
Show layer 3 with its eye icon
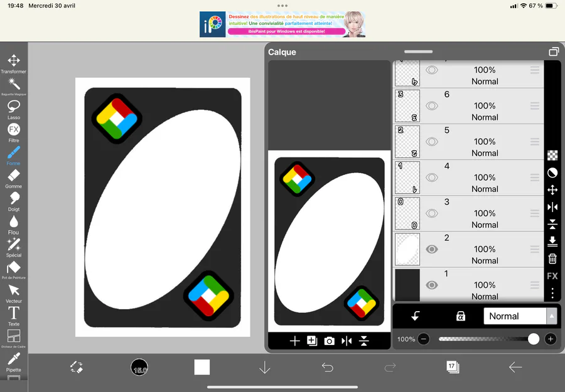[x=432, y=213]
